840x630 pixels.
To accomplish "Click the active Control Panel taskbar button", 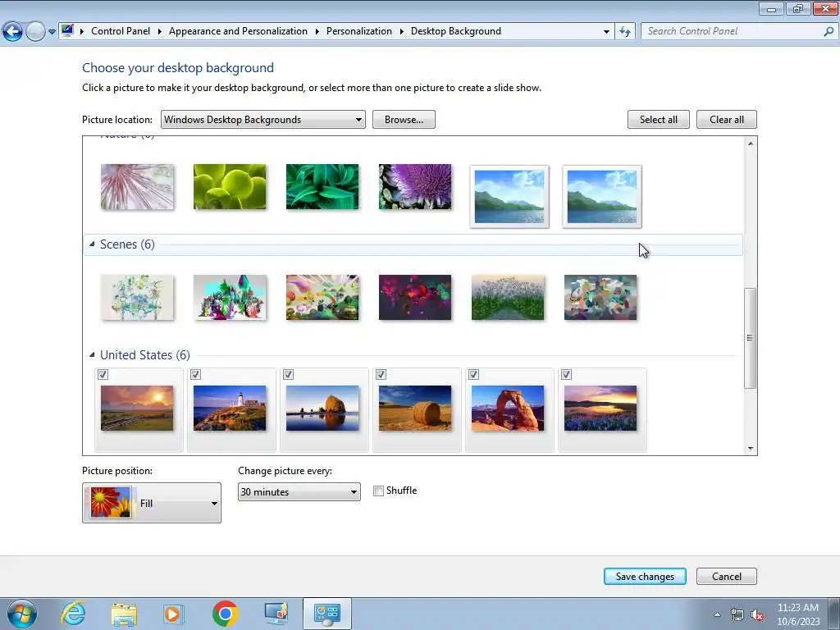I will point(327,614).
